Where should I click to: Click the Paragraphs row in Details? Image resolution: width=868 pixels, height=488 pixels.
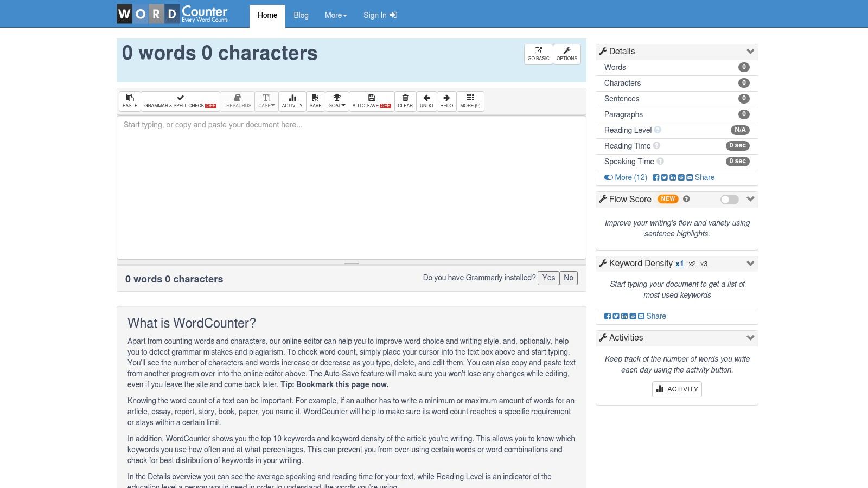pyautogui.click(x=676, y=114)
